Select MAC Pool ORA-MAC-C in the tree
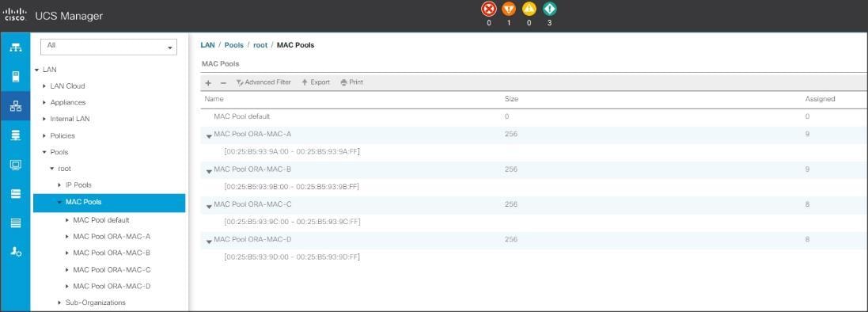The height and width of the screenshot is (312, 868). pos(112,270)
